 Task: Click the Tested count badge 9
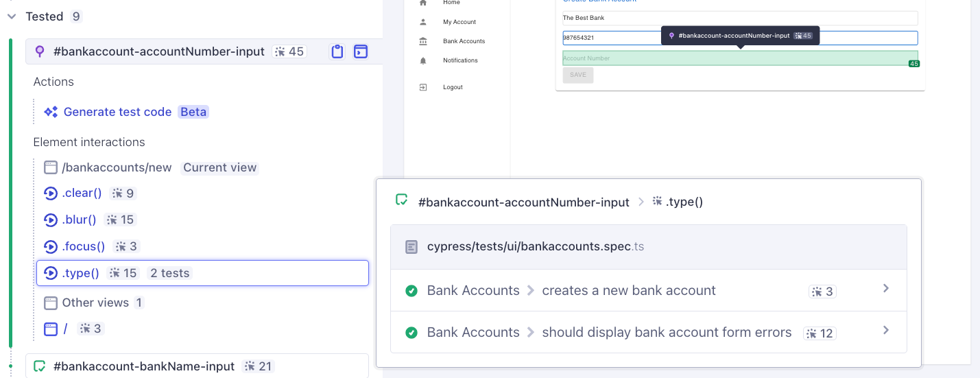pos(76,16)
